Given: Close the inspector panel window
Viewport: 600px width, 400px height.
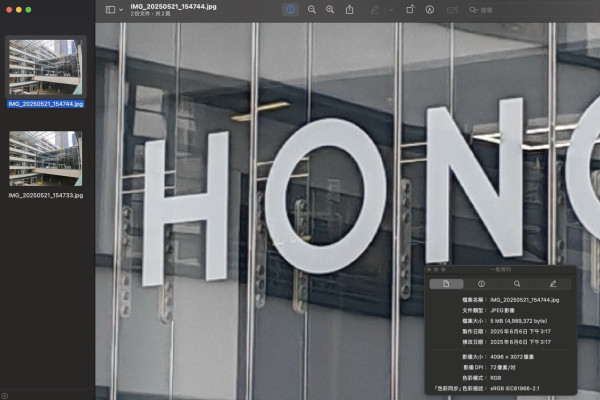Looking at the screenshot, I should [429, 269].
